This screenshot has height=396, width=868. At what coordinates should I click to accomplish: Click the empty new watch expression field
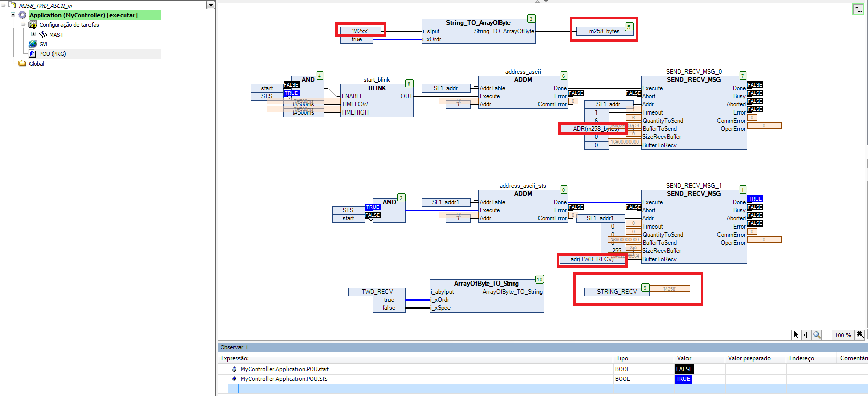click(x=426, y=389)
